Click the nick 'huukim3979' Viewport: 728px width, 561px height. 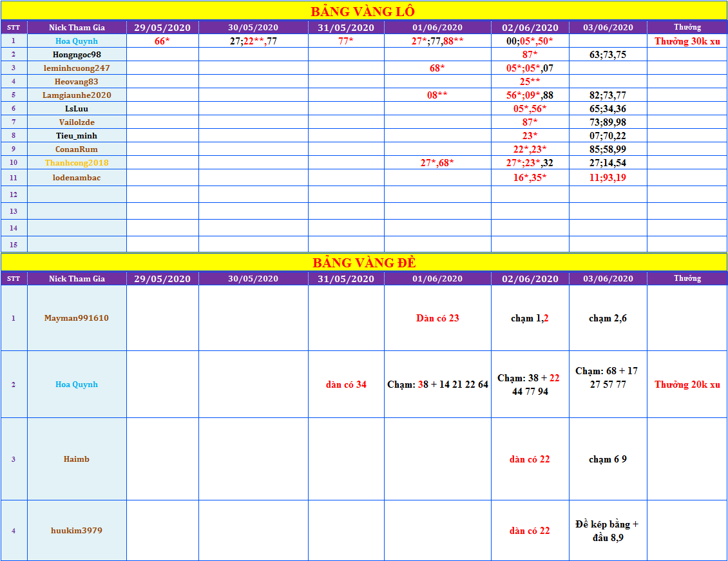point(77,530)
